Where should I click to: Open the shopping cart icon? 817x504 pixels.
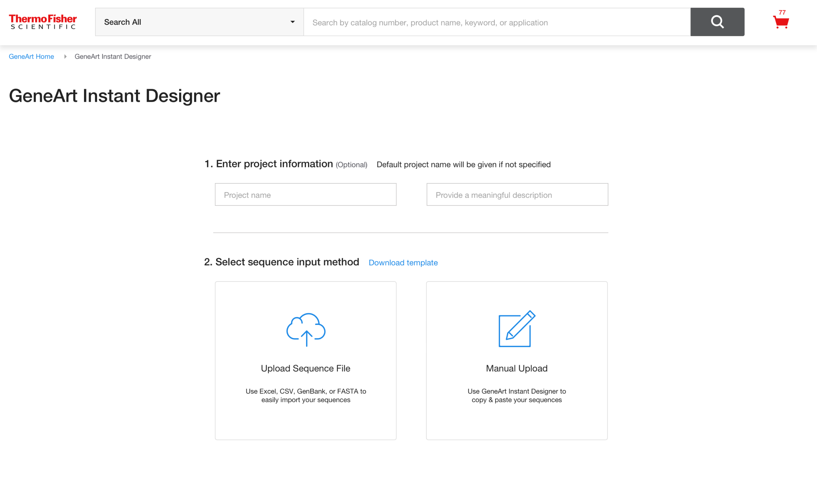click(x=781, y=22)
